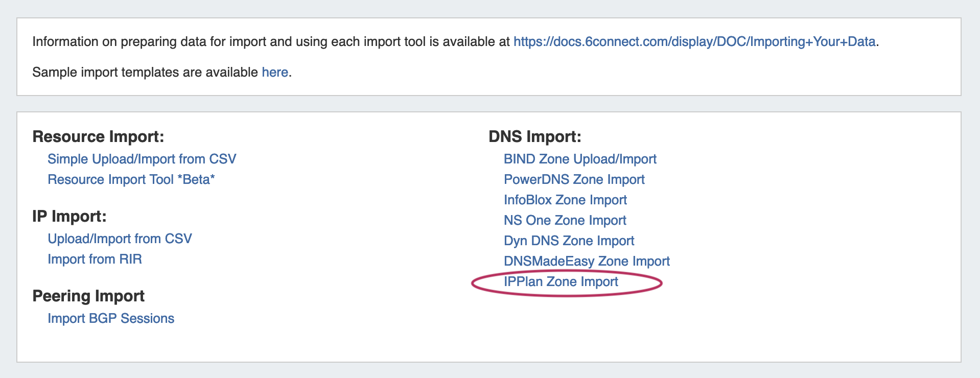This screenshot has height=378, width=980.
Task: Open NS One Zone Import
Action: 565,221
